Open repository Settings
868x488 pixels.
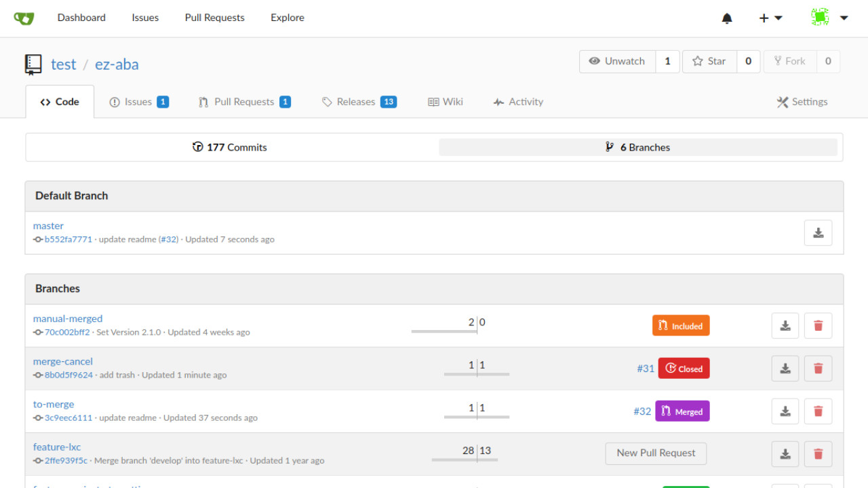coord(802,102)
